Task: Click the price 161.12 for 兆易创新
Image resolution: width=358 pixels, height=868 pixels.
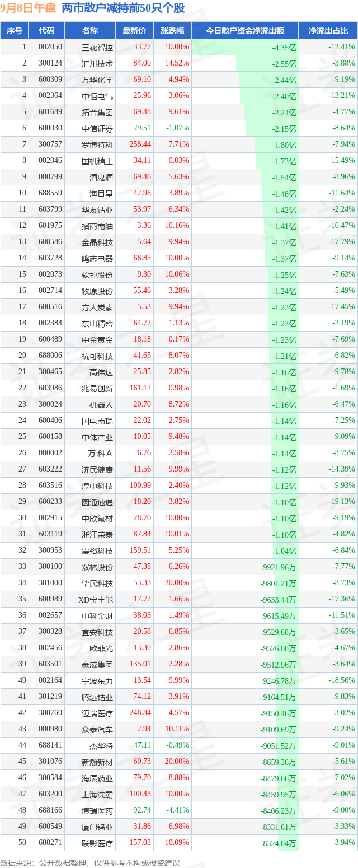Action: point(140,388)
